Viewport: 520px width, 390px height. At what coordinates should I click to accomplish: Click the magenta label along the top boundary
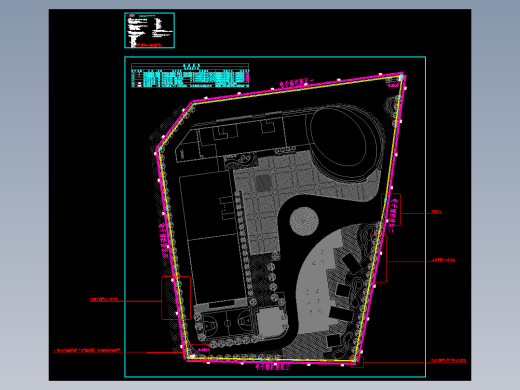tap(297, 83)
